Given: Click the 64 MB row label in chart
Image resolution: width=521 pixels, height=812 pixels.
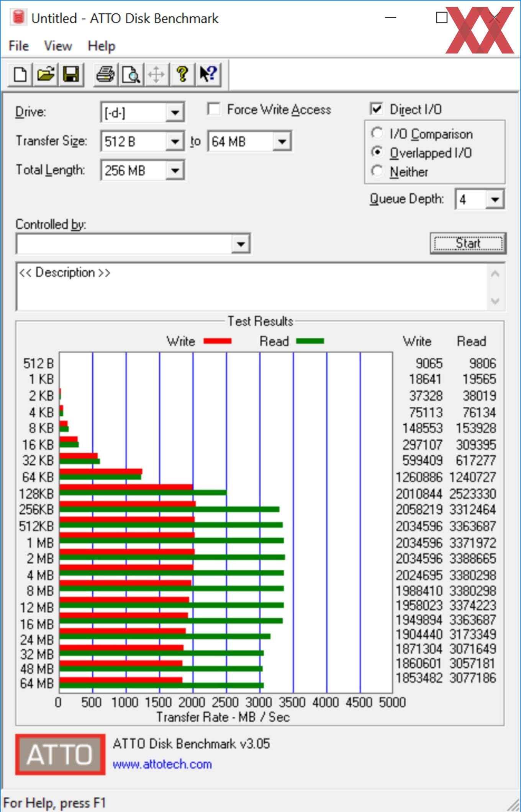Looking at the screenshot, I should pyautogui.click(x=37, y=683).
